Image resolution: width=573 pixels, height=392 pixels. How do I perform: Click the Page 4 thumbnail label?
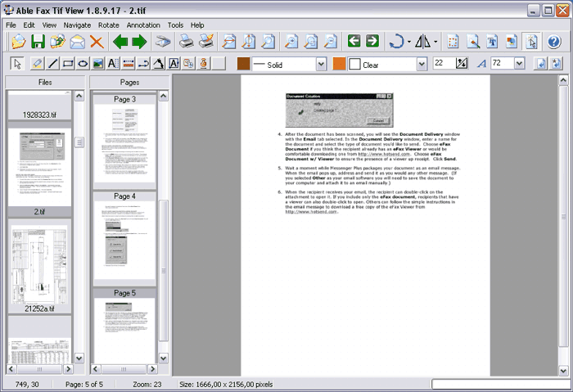pyautogui.click(x=125, y=196)
